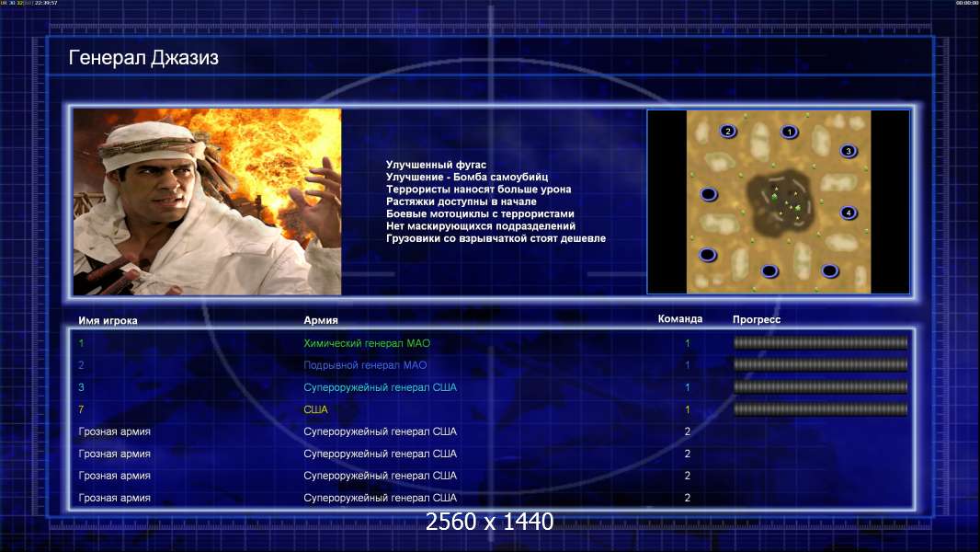980x552 pixels.
Task: Click empty start marker at minimap bottom right
Action: click(x=829, y=270)
